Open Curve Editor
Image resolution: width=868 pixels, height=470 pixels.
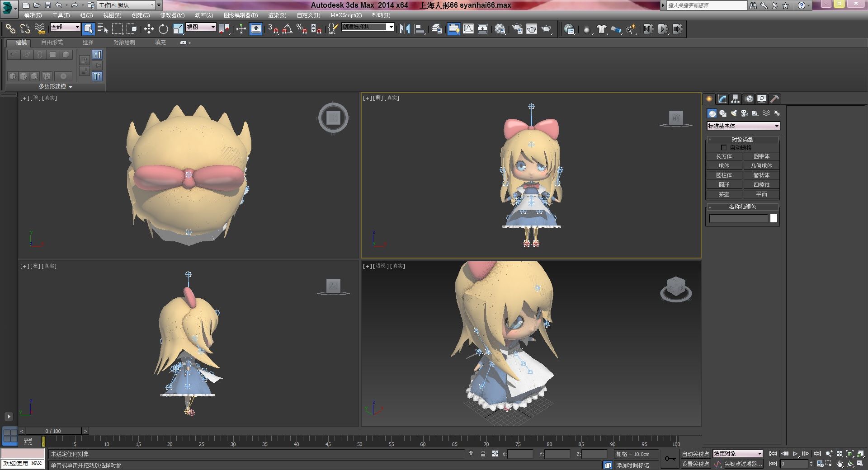coord(468,29)
